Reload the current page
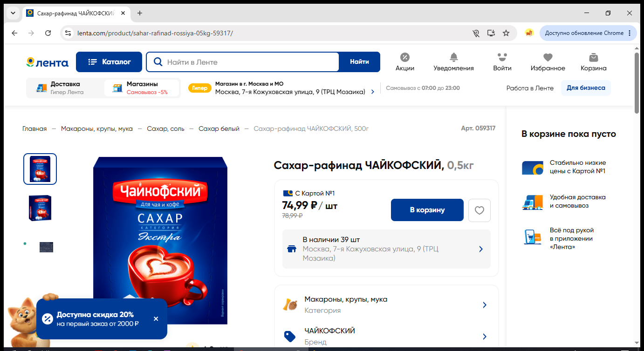Viewport: 644px width, 351px height. coord(48,33)
